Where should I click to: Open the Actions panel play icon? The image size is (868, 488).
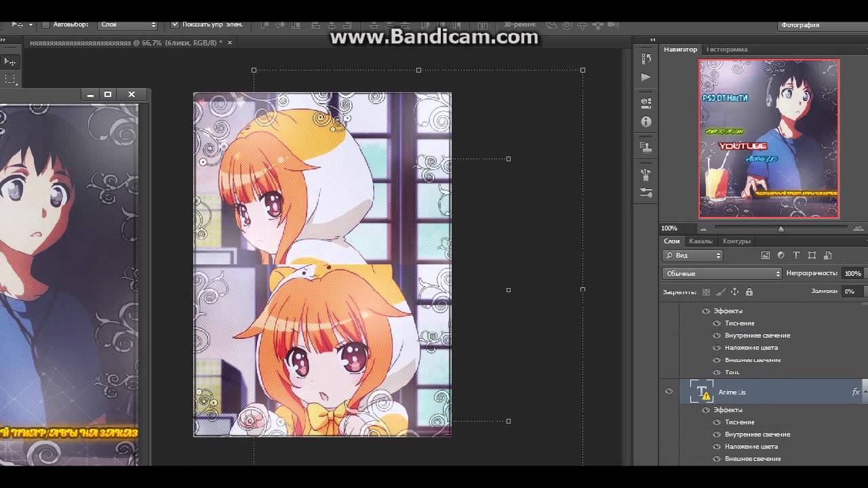click(646, 77)
